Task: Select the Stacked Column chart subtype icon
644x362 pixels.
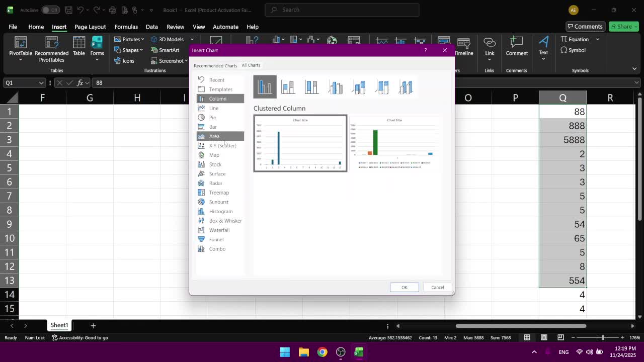Action: pos(288,87)
